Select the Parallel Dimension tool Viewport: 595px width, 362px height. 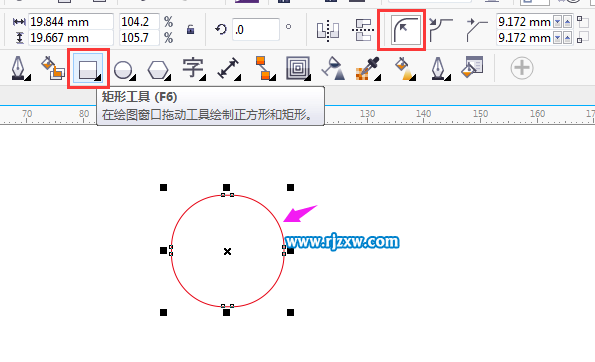[x=228, y=69]
